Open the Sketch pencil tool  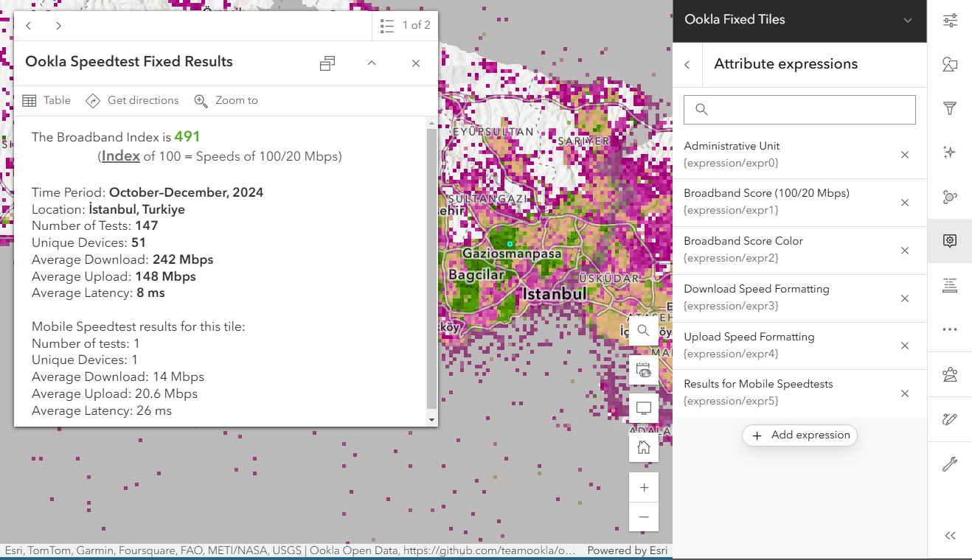(x=950, y=419)
